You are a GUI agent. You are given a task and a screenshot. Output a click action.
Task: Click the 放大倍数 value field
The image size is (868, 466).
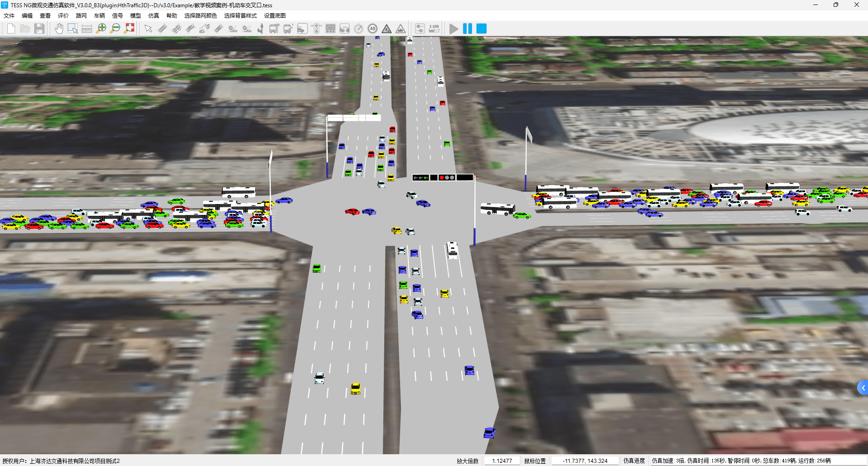tap(502, 461)
